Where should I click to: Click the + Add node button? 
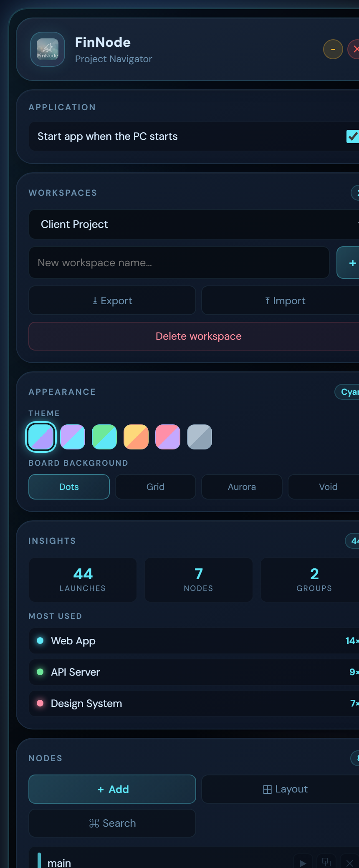coord(112,789)
